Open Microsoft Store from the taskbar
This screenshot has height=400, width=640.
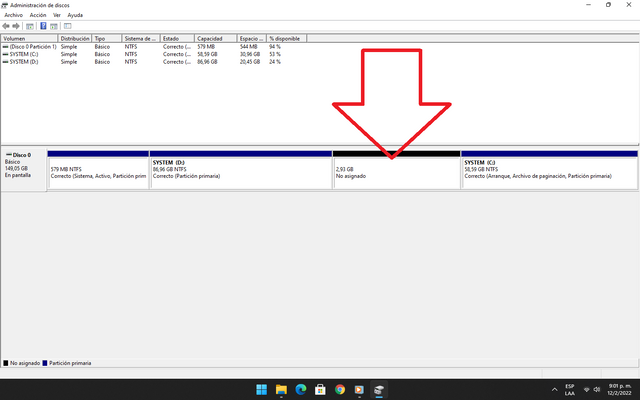tap(320, 389)
